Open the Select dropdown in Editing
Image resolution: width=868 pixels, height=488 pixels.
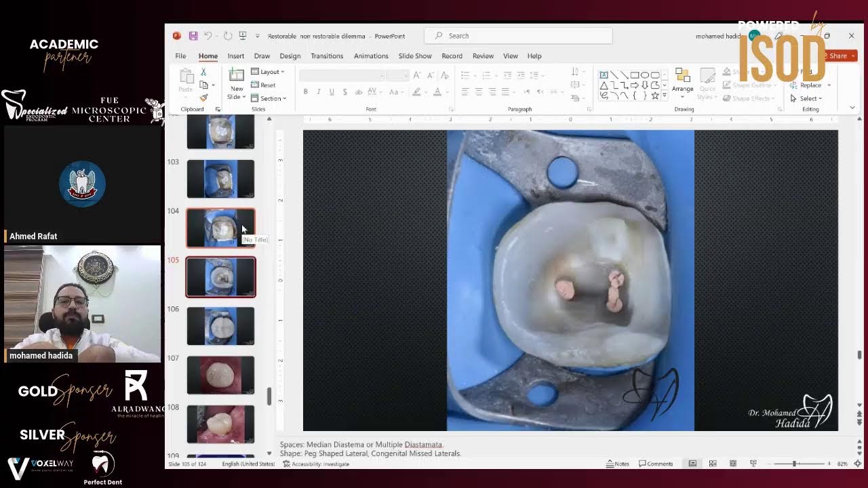coord(806,98)
